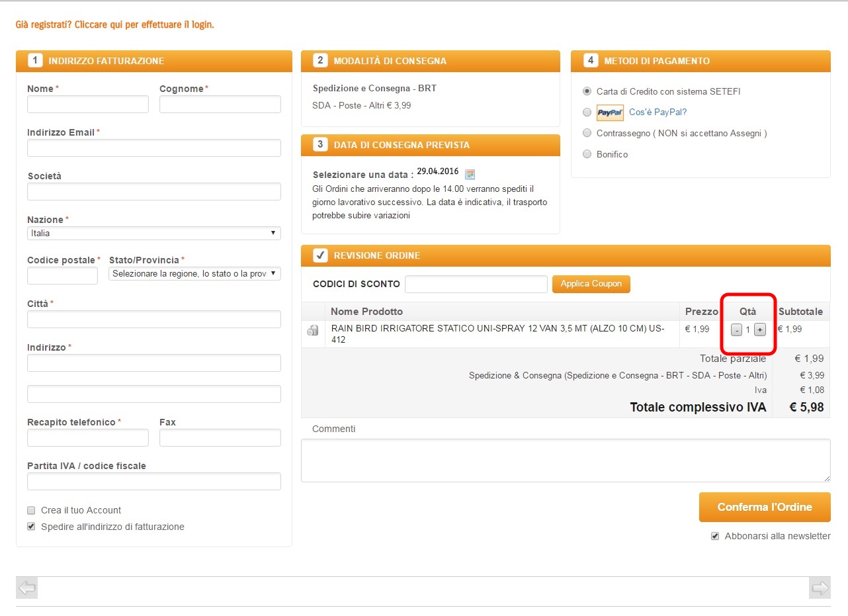The height and width of the screenshot is (616, 848).
Task: Open the Nazione country dropdown
Action: [153, 234]
